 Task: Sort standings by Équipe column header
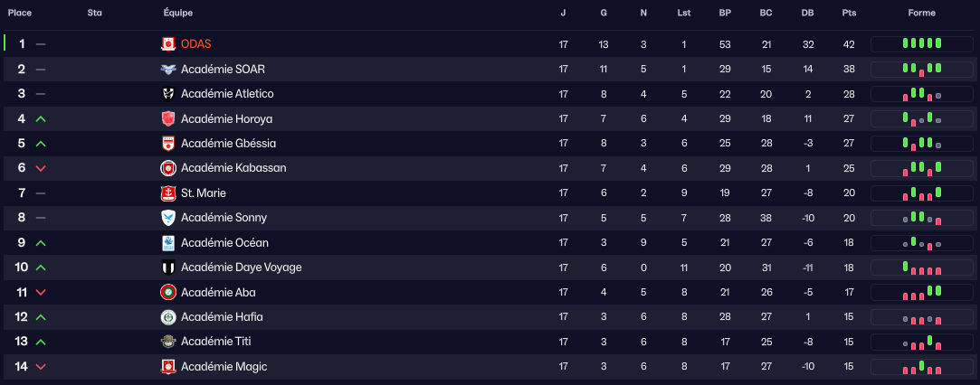(178, 13)
